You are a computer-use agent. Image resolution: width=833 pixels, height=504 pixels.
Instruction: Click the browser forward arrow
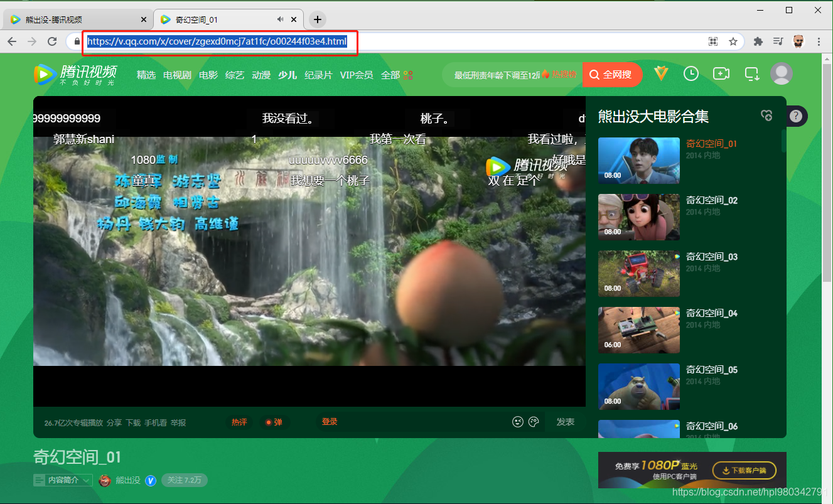32,41
